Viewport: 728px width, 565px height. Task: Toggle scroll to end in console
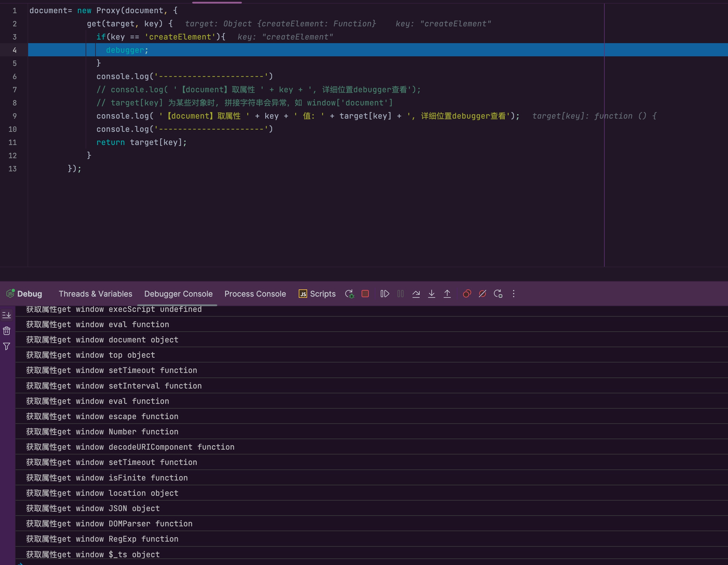coord(7,315)
